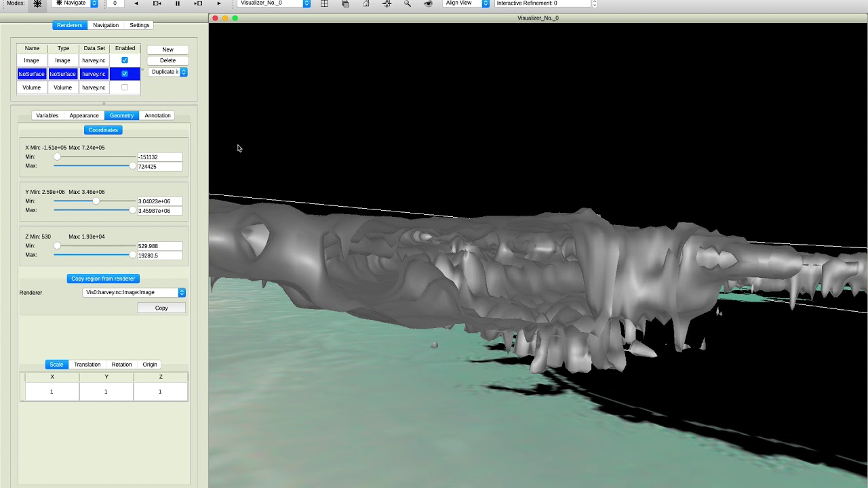Click the Interactive Refinement stepper arrows
The height and width of the screenshot is (488, 868).
(x=595, y=3)
